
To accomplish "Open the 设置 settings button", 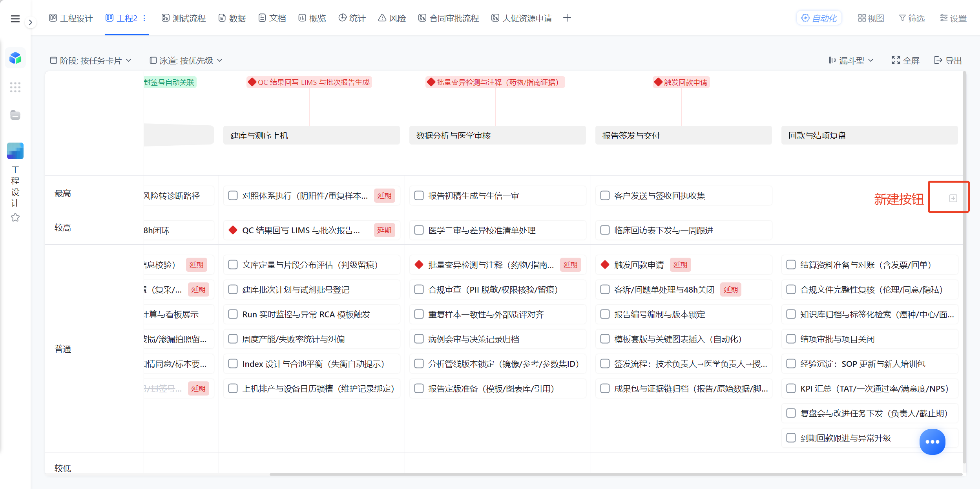I will point(953,18).
